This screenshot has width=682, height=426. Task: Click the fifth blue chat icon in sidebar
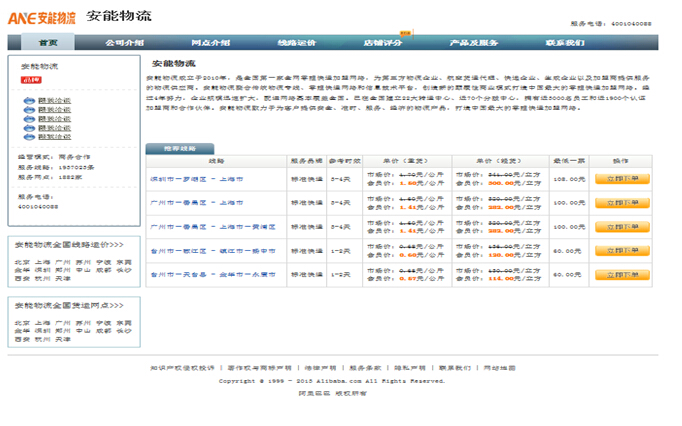click(28, 136)
